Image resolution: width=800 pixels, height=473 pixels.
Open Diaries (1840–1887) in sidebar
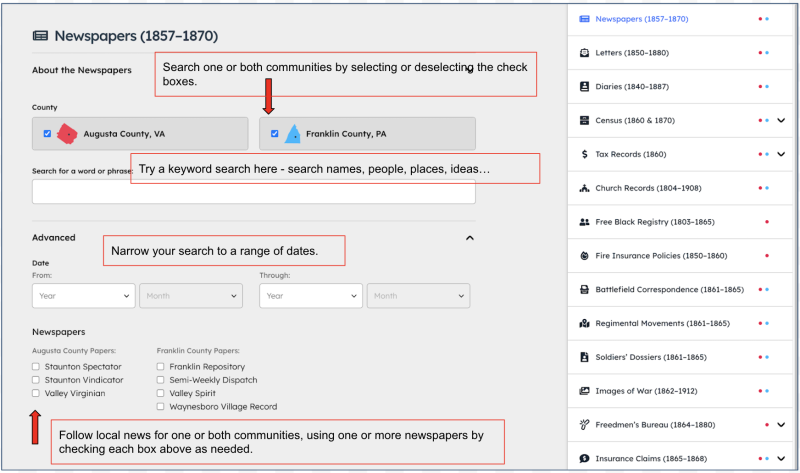click(x=632, y=86)
